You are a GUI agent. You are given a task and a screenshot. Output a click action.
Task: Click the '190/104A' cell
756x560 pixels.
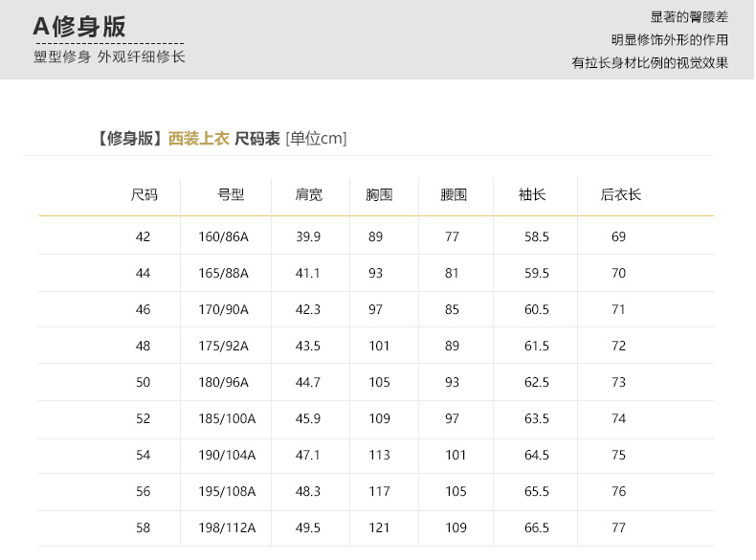227,455
